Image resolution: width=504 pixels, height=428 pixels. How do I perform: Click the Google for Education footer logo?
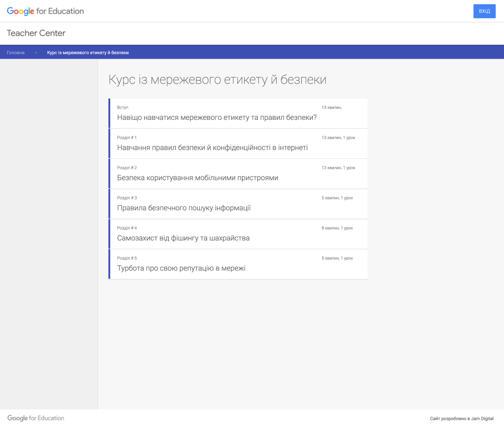tap(36, 418)
